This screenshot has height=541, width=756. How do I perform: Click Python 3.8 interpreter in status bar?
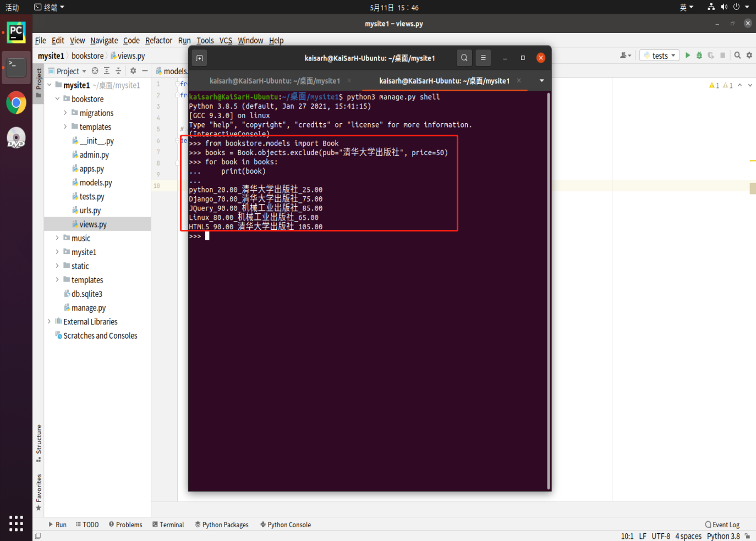(724, 536)
